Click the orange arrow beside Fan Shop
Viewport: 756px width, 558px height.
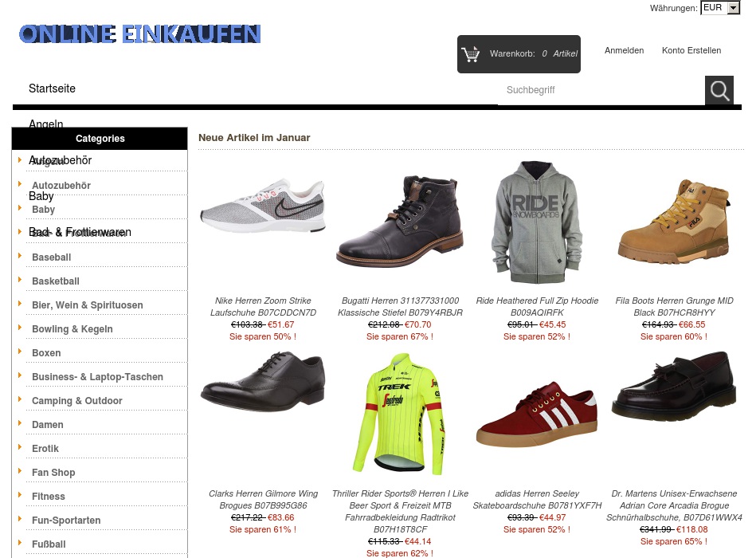20,470
